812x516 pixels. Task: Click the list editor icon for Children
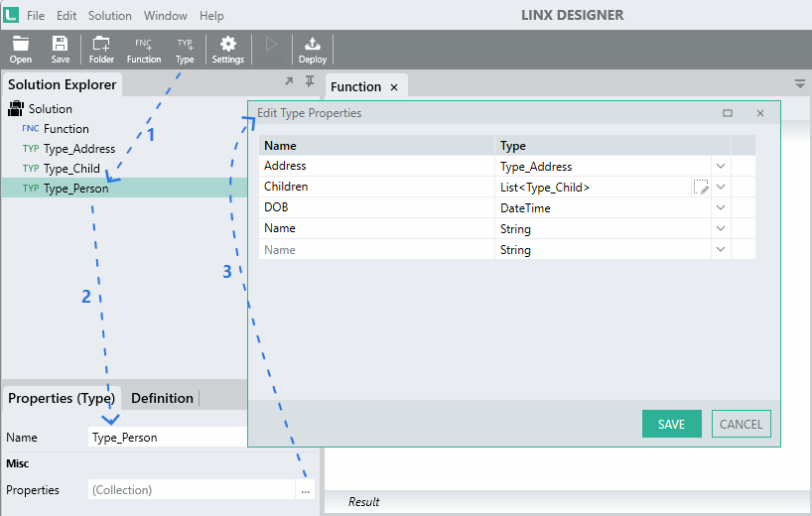701,187
